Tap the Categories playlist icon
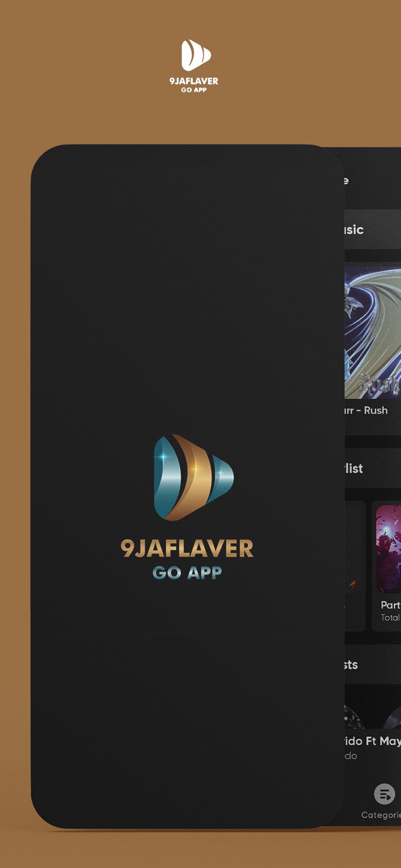Viewport: 401px width, 868px height. pyautogui.click(x=385, y=794)
